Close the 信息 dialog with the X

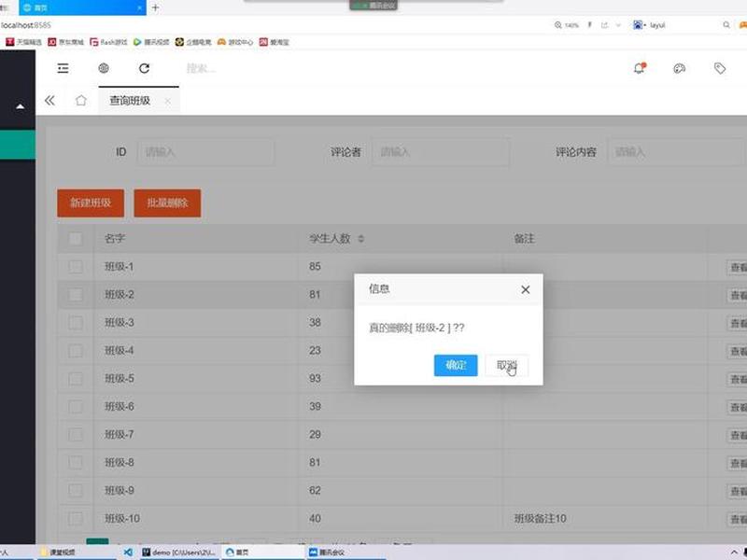click(525, 289)
